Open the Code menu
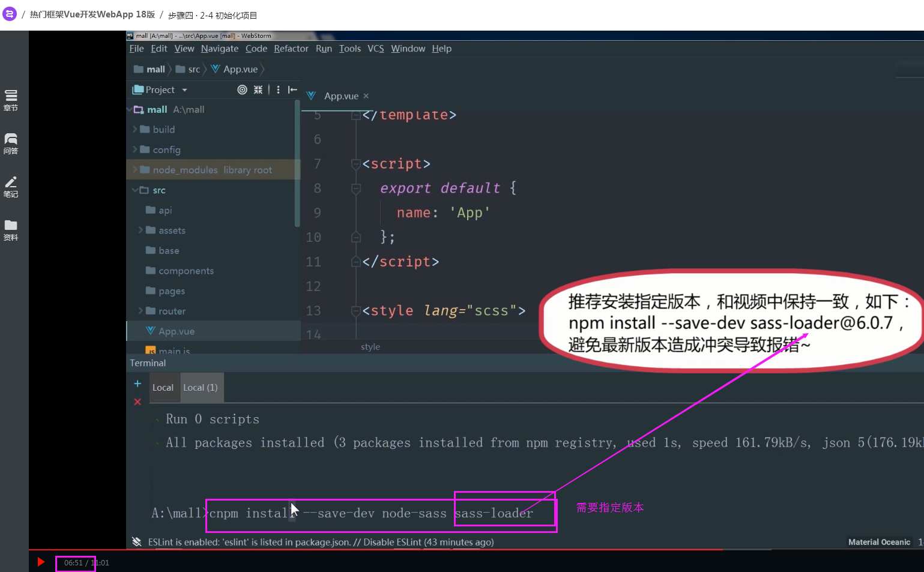Image resolution: width=924 pixels, height=572 pixels. (x=256, y=49)
